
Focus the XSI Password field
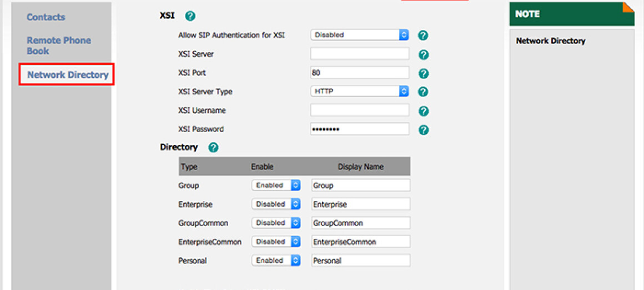pyautogui.click(x=359, y=129)
